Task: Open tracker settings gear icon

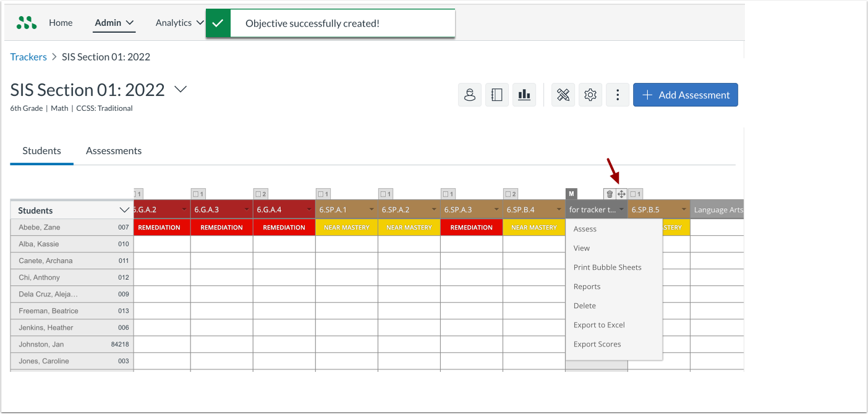Action: click(x=590, y=95)
